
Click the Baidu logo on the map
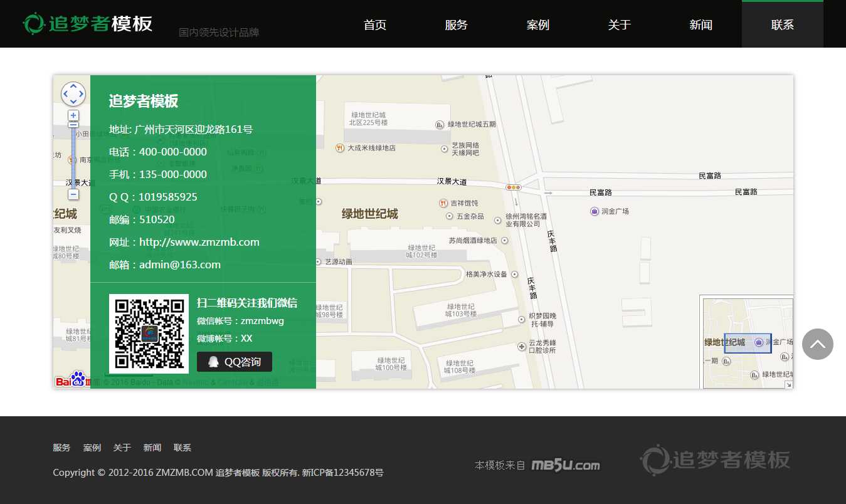coord(70,380)
